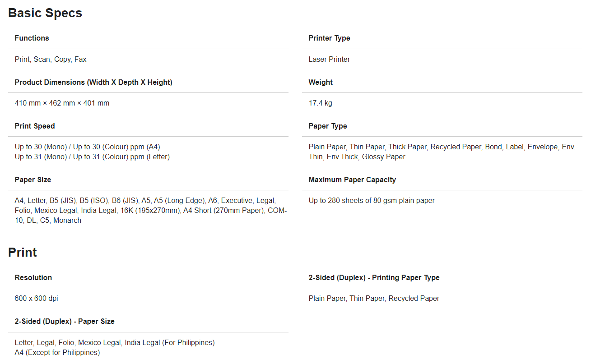591x364 pixels.
Task: Click the Product Dimensions label
Action: click(x=93, y=83)
